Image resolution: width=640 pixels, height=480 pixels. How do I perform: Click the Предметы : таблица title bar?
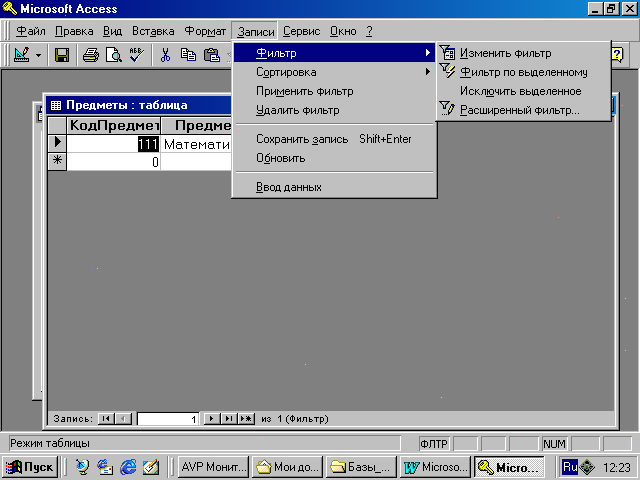(139, 105)
